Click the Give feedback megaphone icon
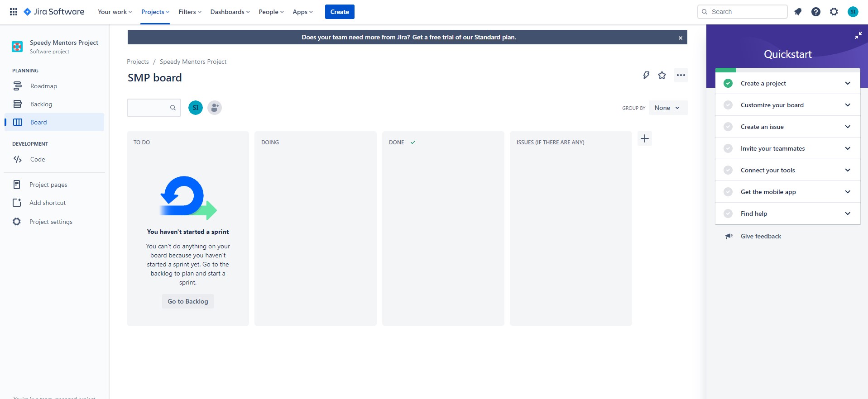Viewport: 868px width, 399px height. pyautogui.click(x=729, y=236)
